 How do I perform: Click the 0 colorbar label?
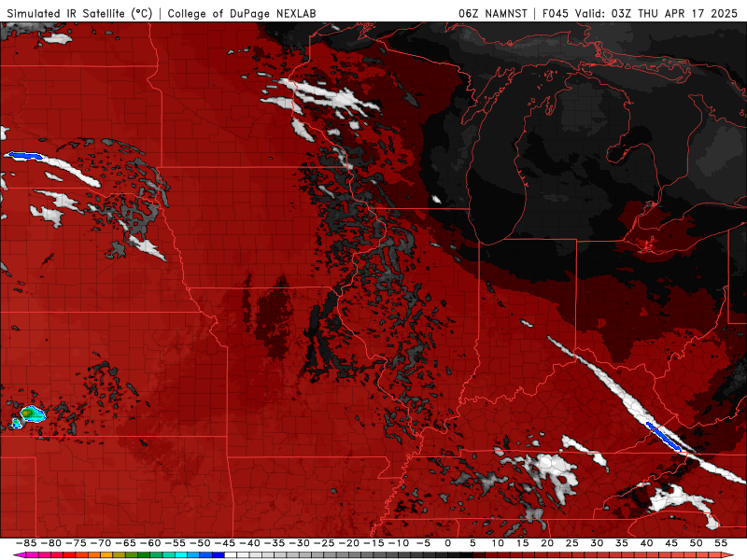coord(448,543)
